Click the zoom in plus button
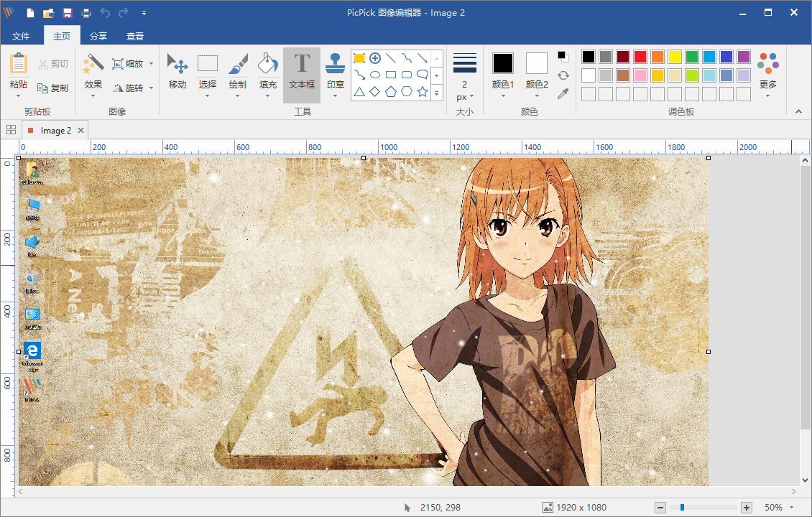 747,508
